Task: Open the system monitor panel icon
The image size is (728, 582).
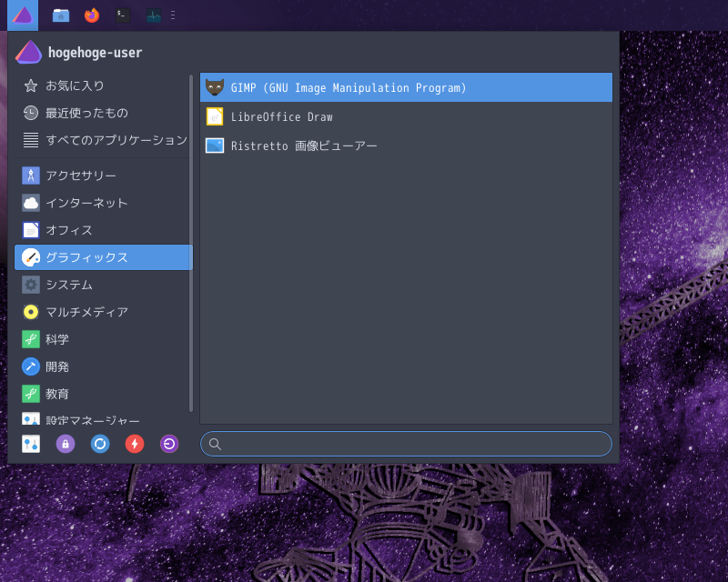Action: (x=154, y=15)
